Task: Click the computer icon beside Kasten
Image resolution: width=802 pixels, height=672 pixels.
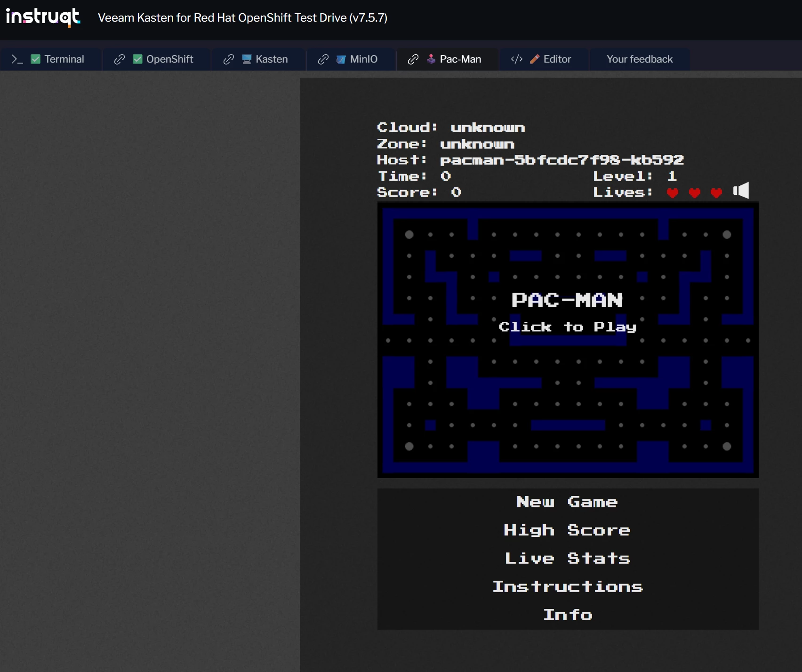Action: [x=247, y=59]
